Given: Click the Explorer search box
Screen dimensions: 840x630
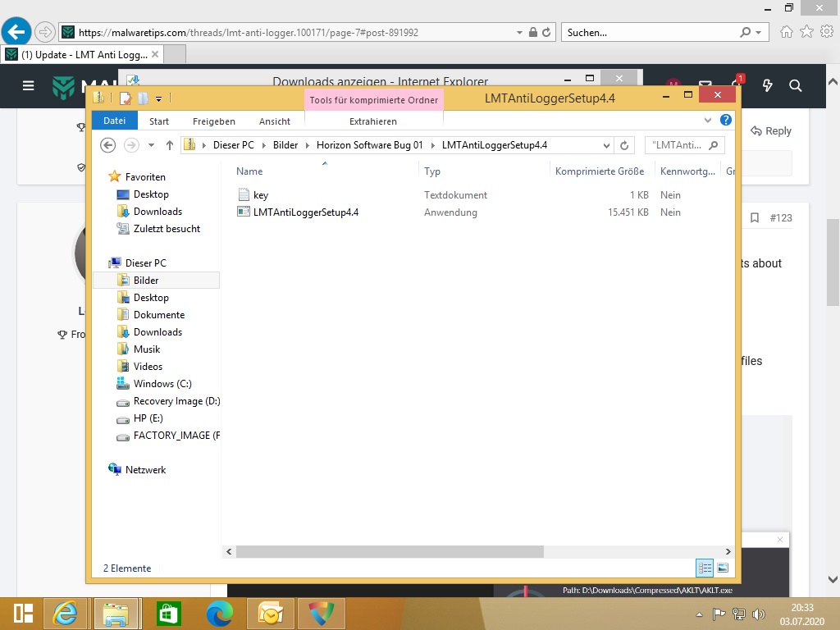Looking at the screenshot, I should click(685, 145).
